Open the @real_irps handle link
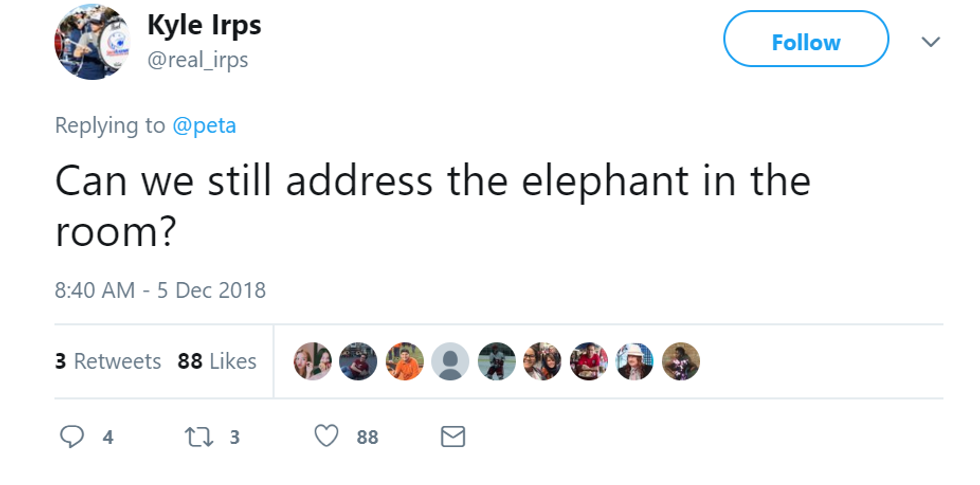This screenshot has width=980, height=485. click(197, 60)
